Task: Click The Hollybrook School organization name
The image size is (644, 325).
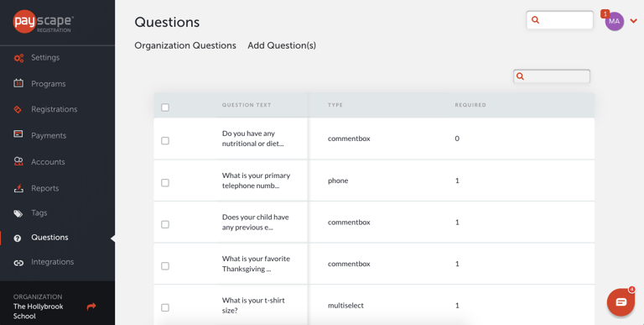Action: (39, 311)
